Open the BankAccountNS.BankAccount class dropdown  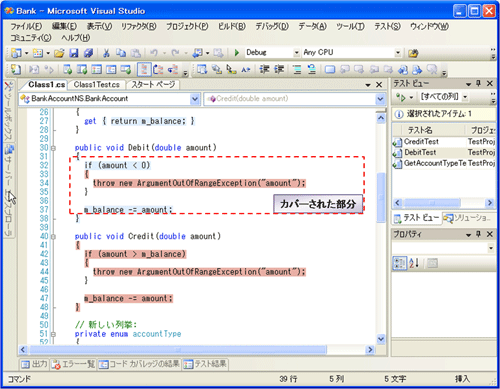pyautogui.click(x=195, y=99)
